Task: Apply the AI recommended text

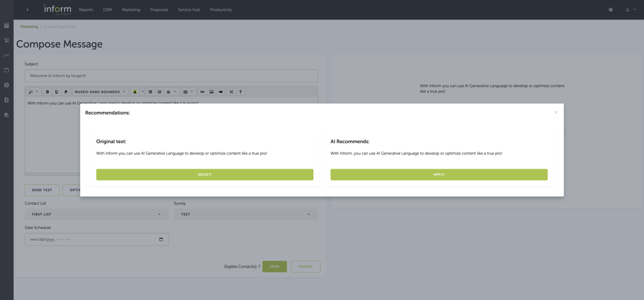Action: [438, 175]
